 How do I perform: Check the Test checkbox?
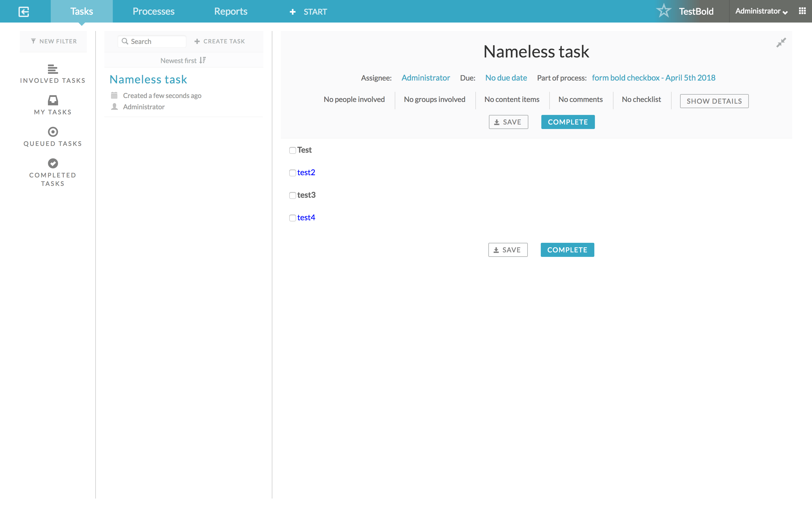[292, 150]
